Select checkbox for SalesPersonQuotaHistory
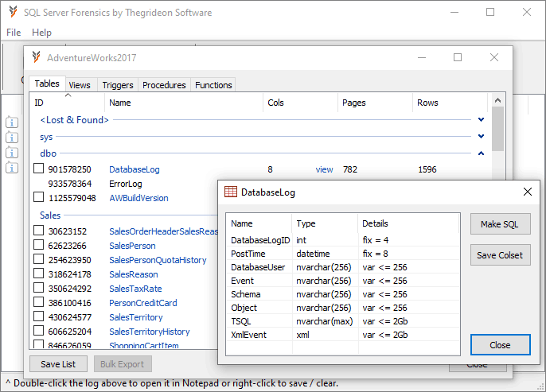 click(x=38, y=259)
